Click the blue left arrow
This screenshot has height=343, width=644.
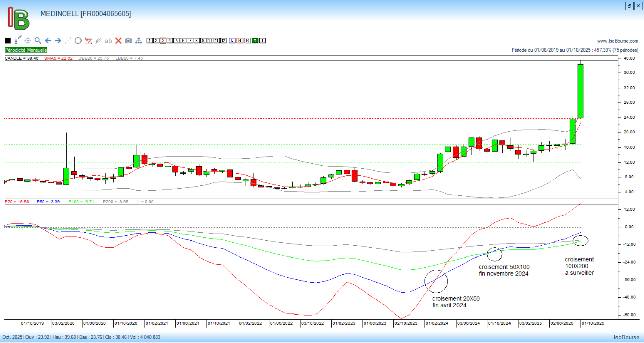48,41
